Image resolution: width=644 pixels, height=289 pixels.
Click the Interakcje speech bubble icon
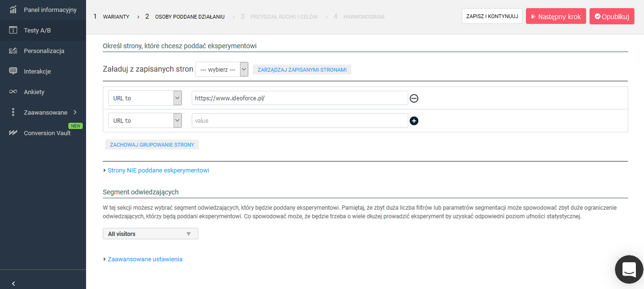pyautogui.click(x=13, y=71)
